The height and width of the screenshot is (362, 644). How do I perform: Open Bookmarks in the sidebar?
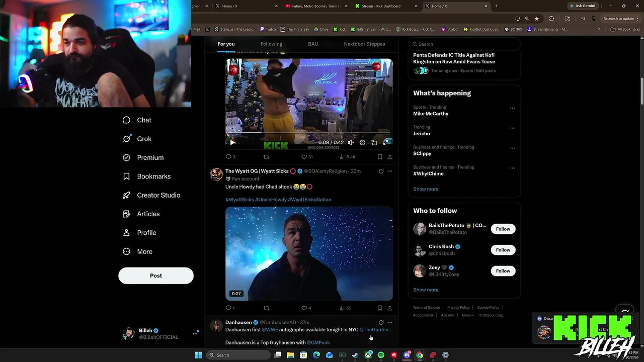click(x=146, y=176)
